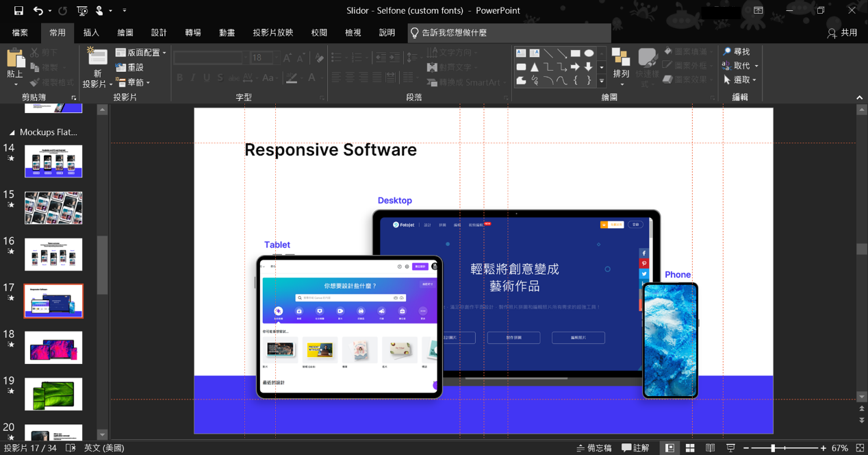
Task: Click the zoom slider in status bar
Action: click(x=773, y=448)
